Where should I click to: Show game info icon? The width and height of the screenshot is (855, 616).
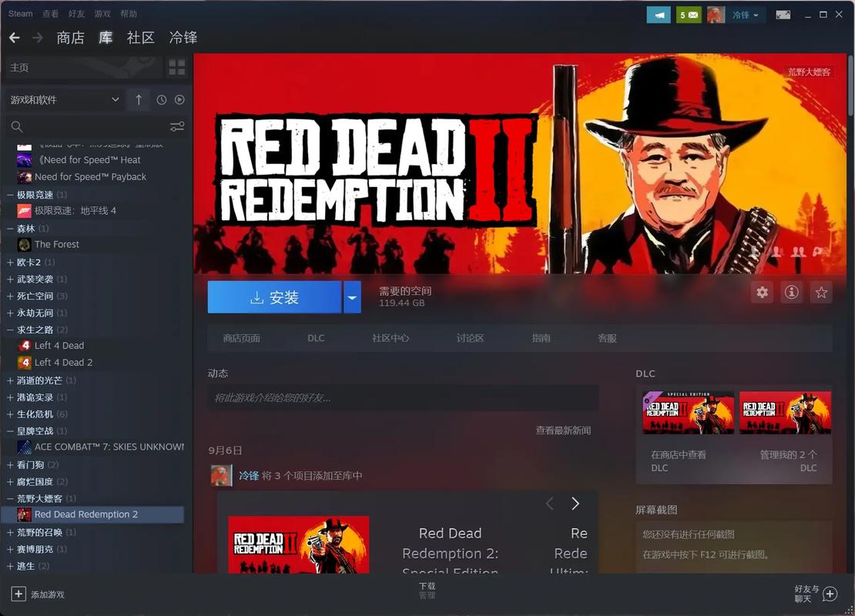click(792, 293)
